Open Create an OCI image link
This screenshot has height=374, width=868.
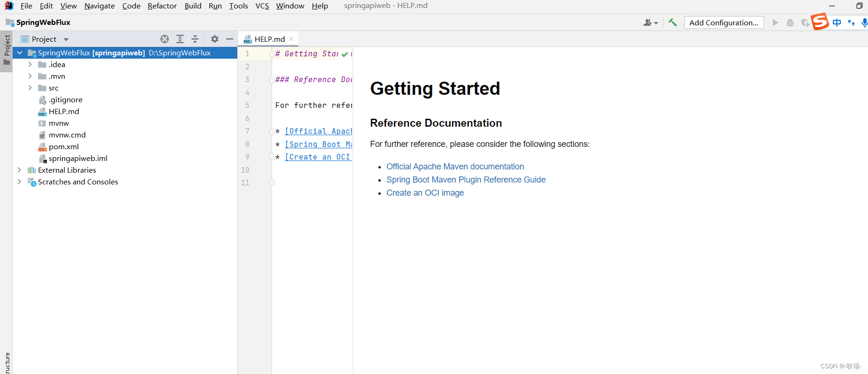(x=425, y=193)
